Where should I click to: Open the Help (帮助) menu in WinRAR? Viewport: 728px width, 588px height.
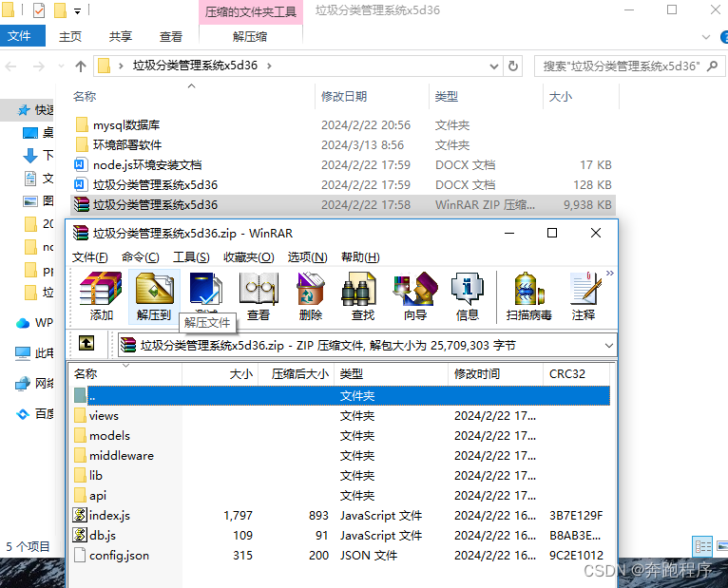pyautogui.click(x=360, y=257)
